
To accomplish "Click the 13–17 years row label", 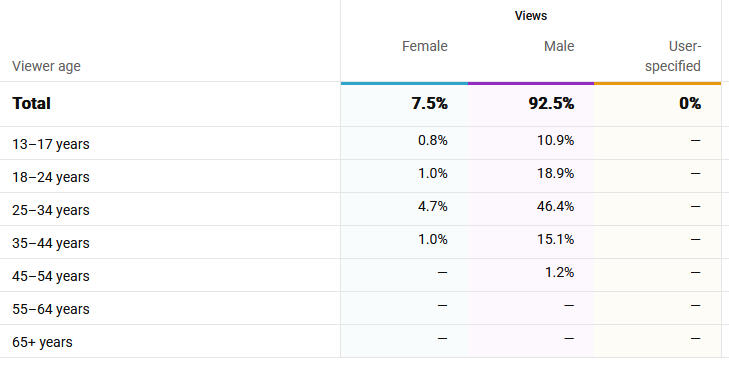I will [51, 144].
